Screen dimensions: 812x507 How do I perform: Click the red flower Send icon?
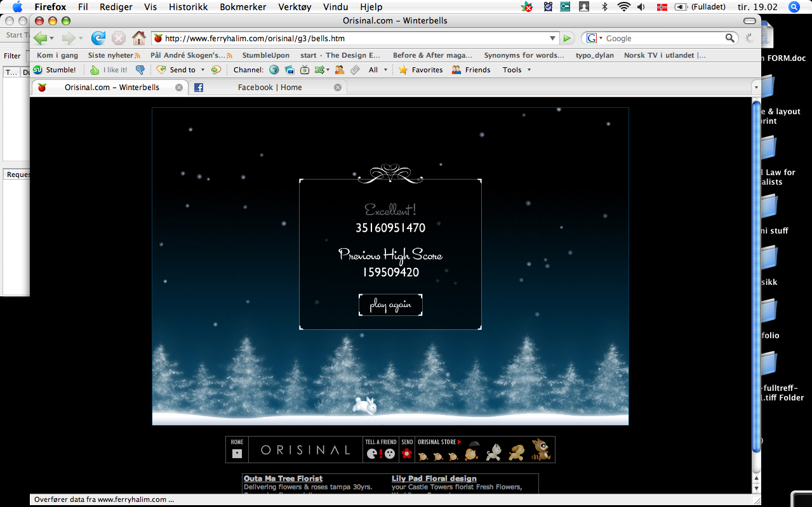407,453
